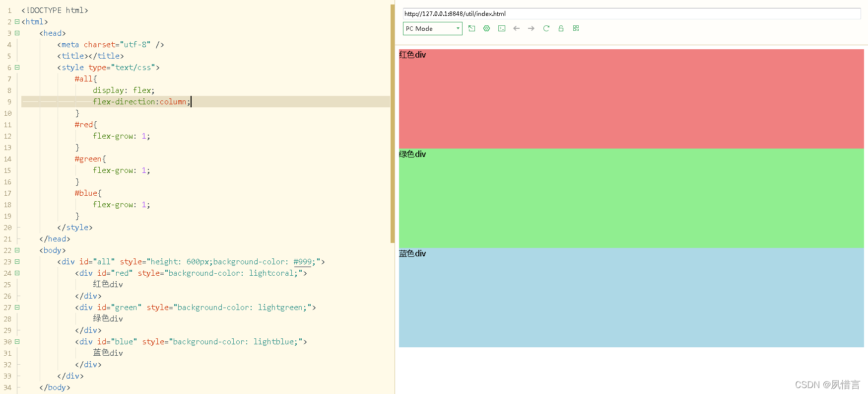Collapse the style block fold on line 6
Screen dimensions: 868x394
[x=17, y=67]
